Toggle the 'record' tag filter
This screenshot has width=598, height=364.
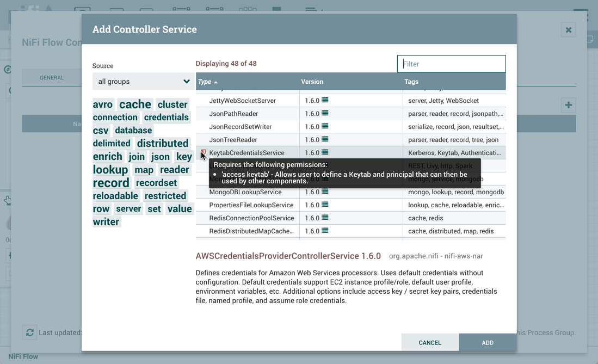(111, 183)
